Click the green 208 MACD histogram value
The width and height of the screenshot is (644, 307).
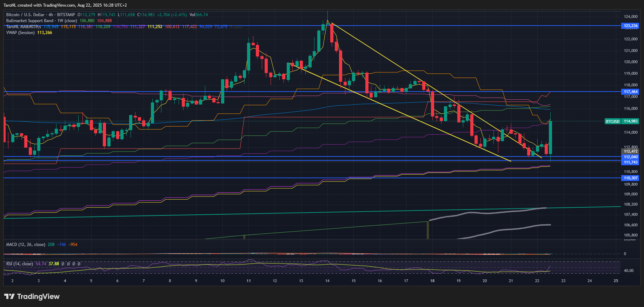pos(51,245)
